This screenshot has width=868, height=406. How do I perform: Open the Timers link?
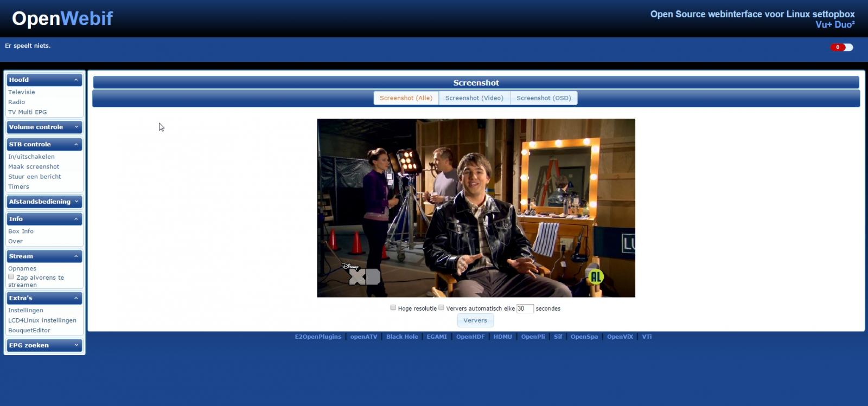click(x=18, y=187)
